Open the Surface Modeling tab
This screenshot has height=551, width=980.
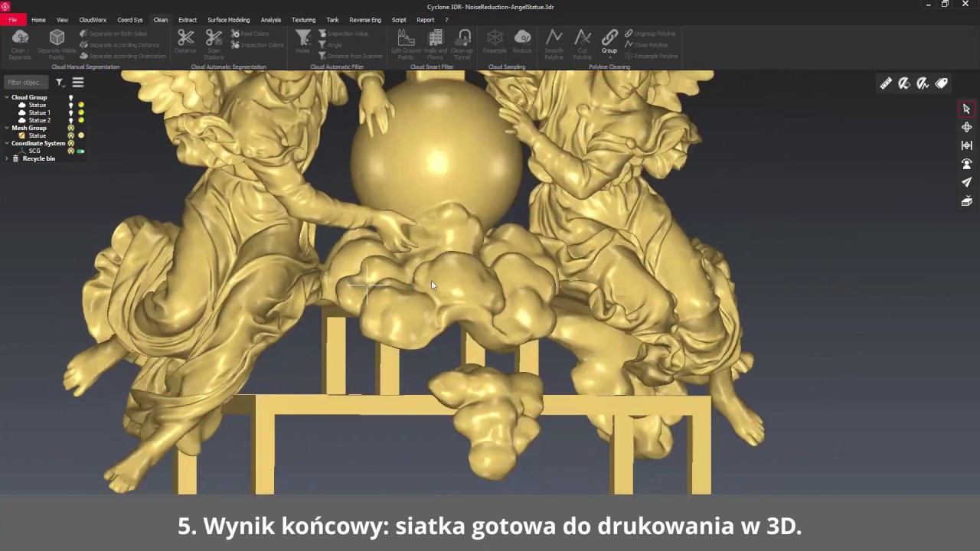click(228, 20)
